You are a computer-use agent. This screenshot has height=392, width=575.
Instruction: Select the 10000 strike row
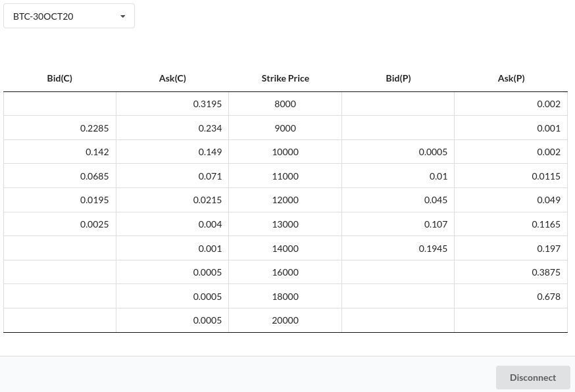pyautogui.click(x=285, y=151)
